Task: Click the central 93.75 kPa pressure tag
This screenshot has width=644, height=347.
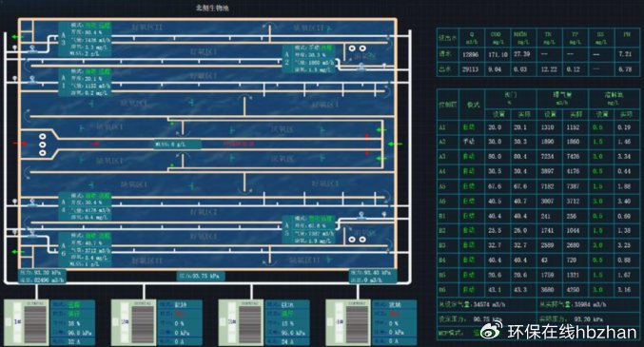Action: click(x=201, y=276)
